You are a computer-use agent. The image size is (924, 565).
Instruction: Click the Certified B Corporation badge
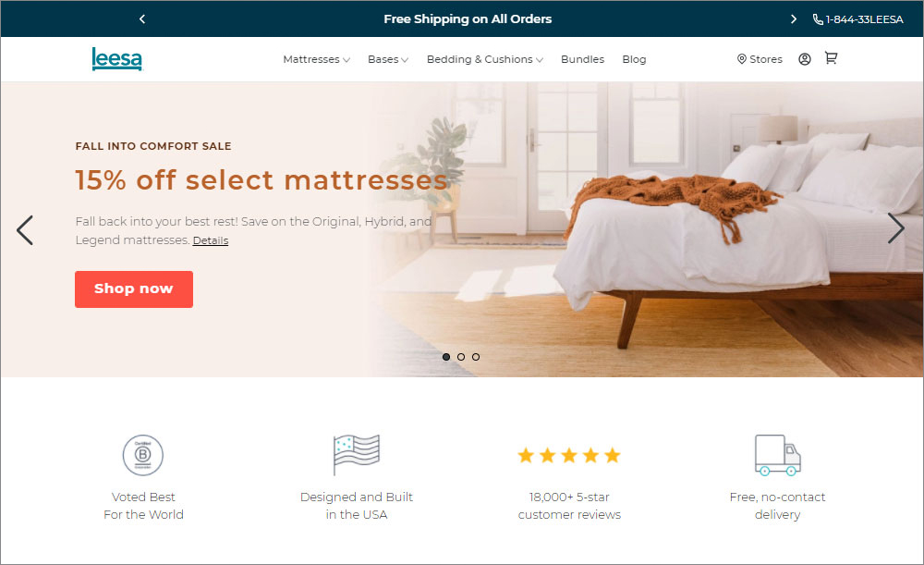click(142, 455)
